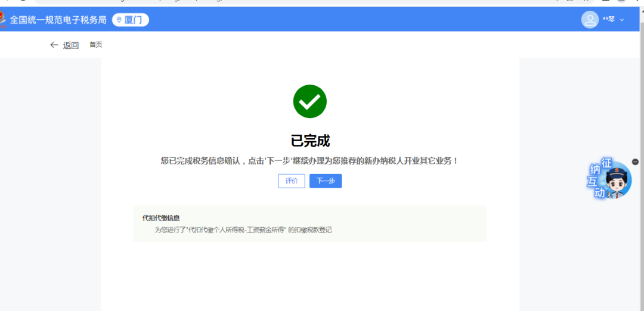Click the 评价 button
The height and width of the screenshot is (311, 644).
291,181
